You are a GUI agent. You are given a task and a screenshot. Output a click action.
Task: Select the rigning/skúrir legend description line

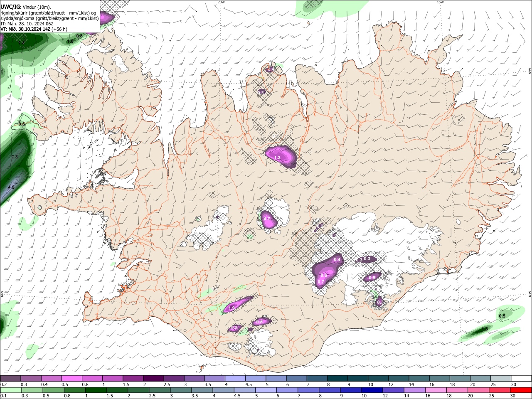[x=48, y=12]
